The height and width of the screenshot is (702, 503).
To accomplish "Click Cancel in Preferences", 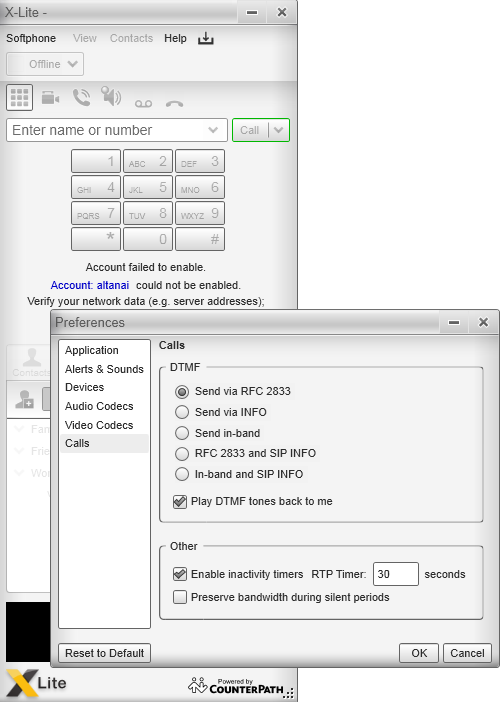I will [467, 653].
